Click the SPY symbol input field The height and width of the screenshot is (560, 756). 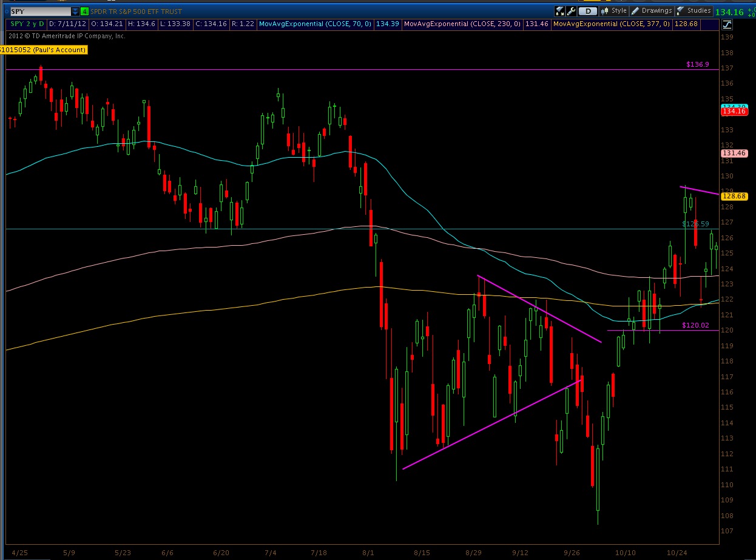coord(40,11)
